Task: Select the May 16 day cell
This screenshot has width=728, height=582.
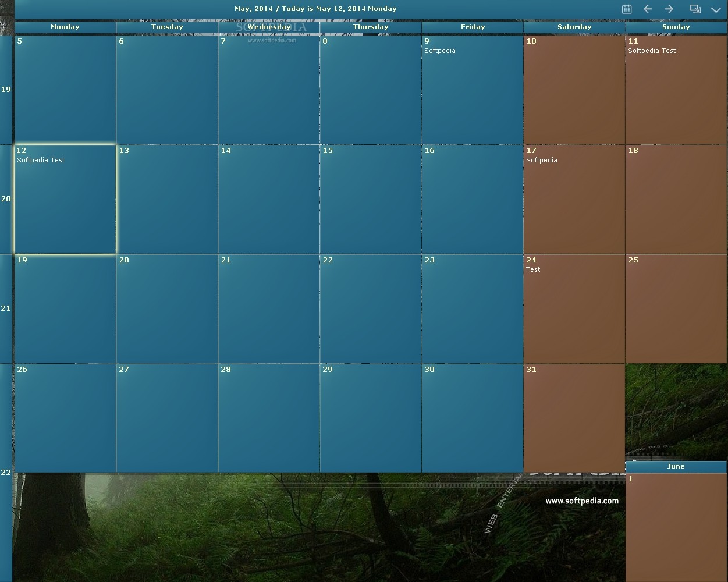Action: (x=473, y=199)
